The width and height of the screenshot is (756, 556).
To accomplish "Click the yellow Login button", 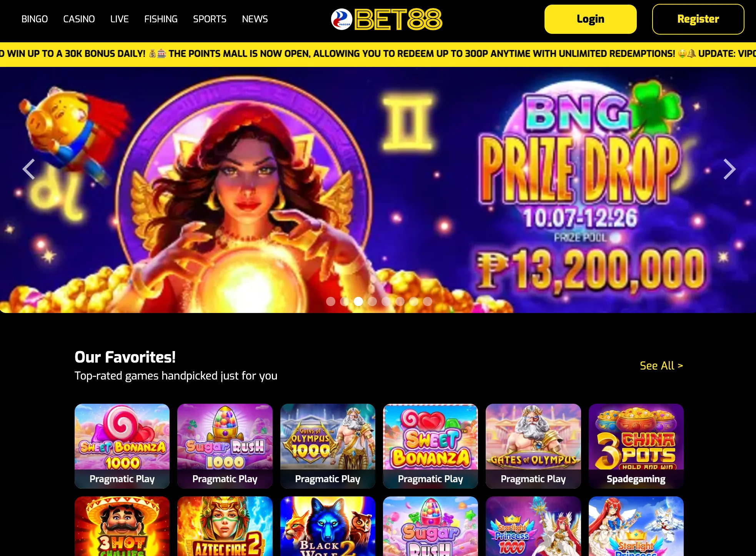I will [590, 19].
